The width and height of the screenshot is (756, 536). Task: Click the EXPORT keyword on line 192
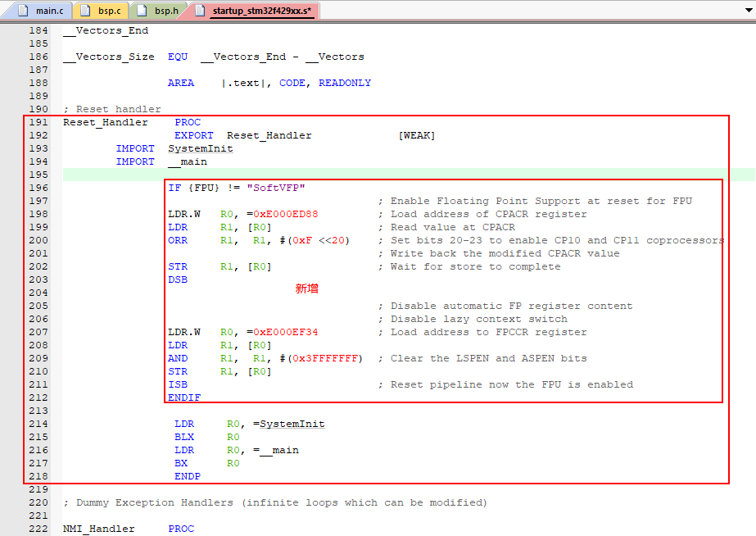tap(194, 135)
